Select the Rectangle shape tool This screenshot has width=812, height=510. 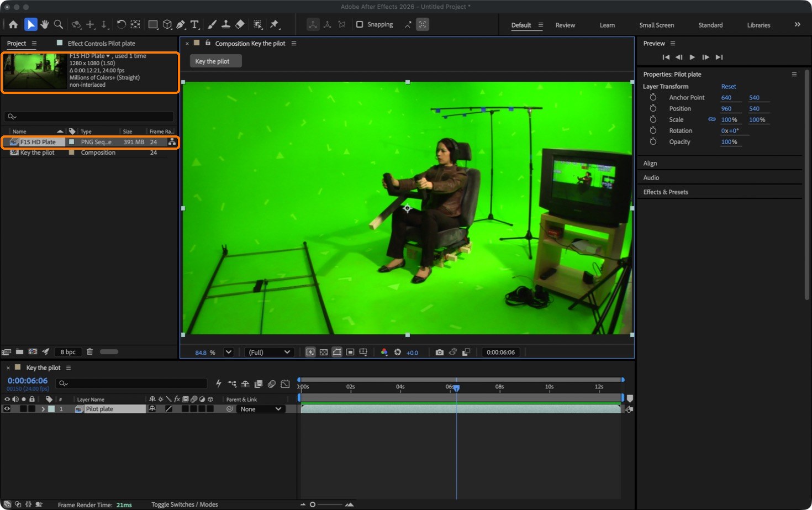153,24
